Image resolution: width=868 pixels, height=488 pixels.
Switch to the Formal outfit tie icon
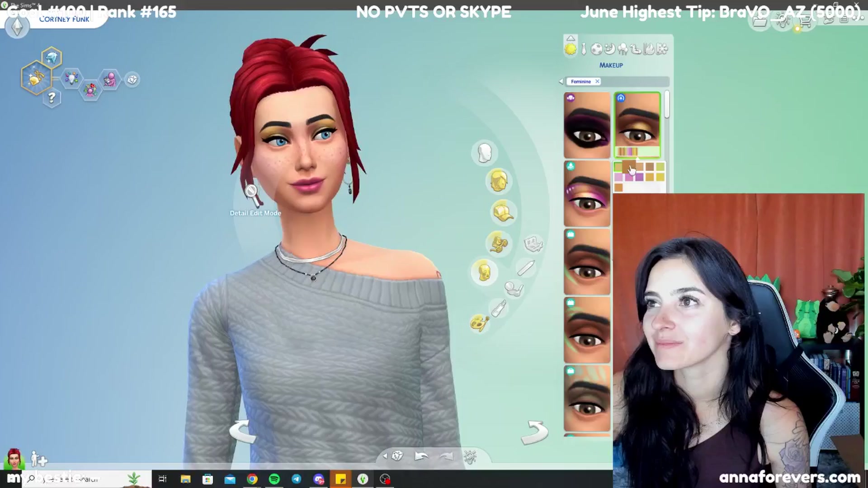(584, 49)
